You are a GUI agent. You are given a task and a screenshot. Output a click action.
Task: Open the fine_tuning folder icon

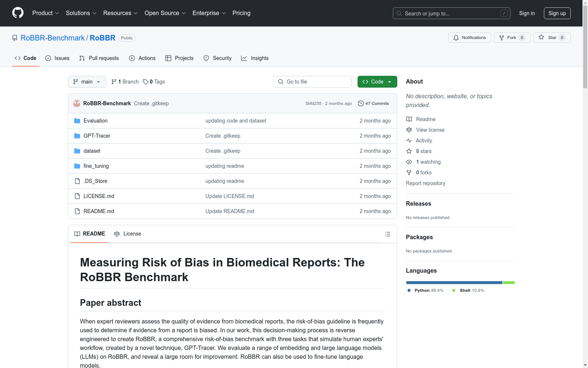click(x=77, y=166)
